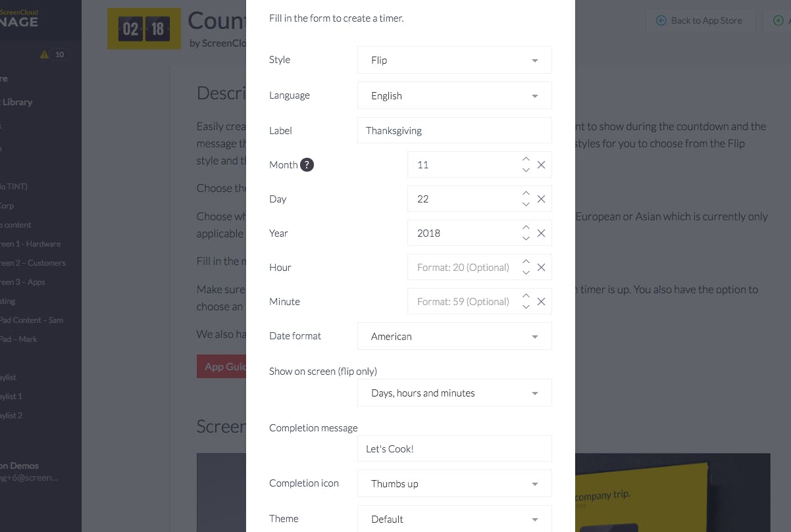The image size is (791, 532).
Task: Clear the Minute field with X icon
Action: [x=541, y=302]
